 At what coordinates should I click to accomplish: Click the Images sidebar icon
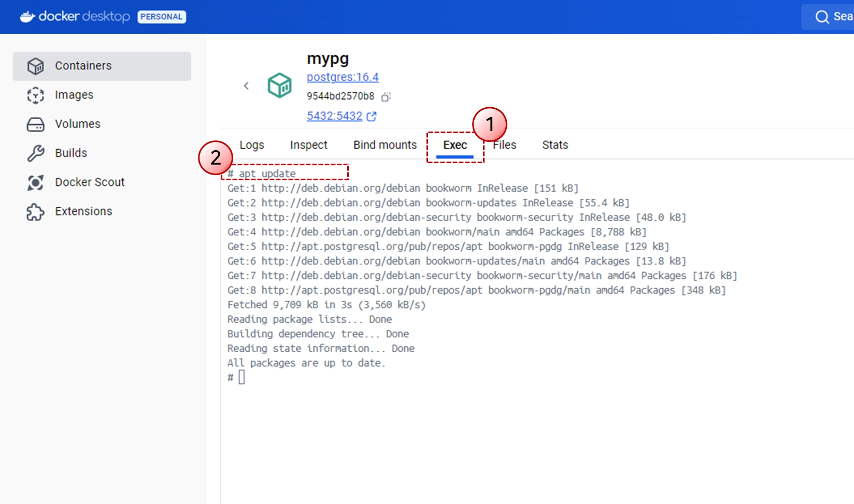click(x=36, y=95)
